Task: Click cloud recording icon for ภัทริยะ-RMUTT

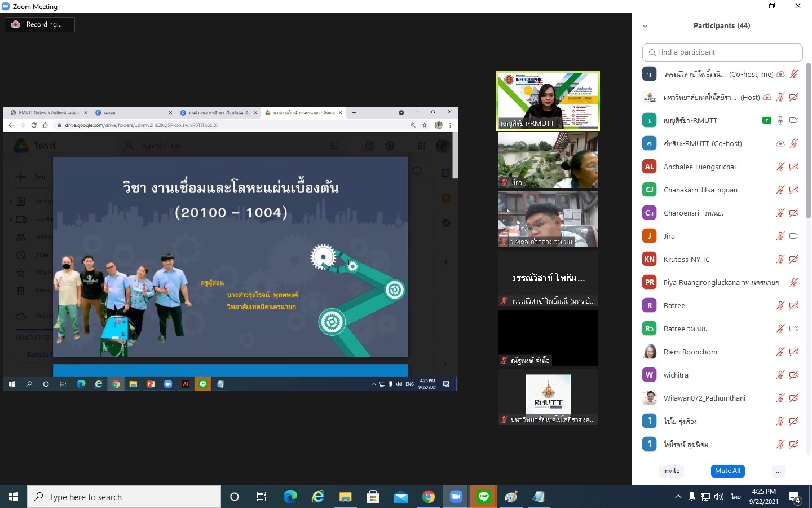Action: coord(780,143)
